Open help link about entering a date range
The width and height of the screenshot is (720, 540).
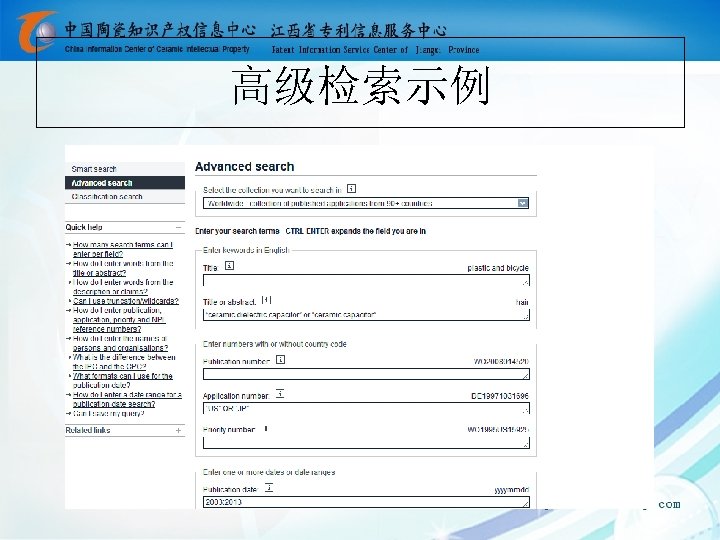(127, 399)
